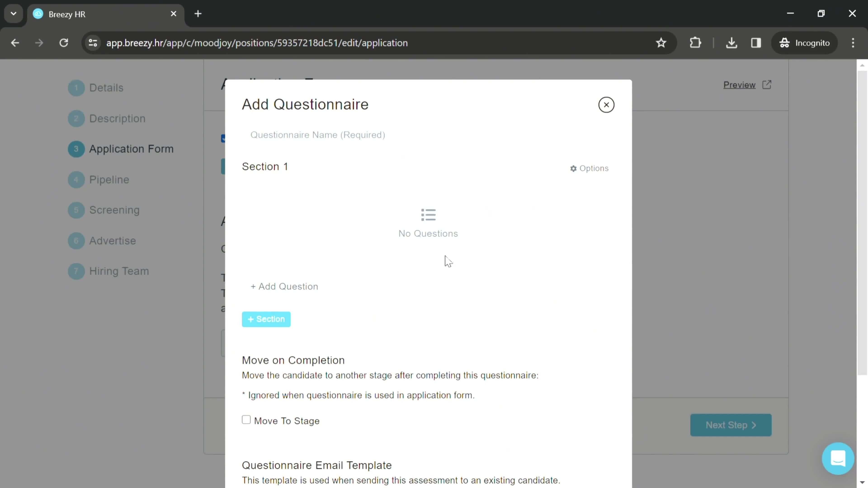Click the Options gear icon for Section 1

coord(573,168)
